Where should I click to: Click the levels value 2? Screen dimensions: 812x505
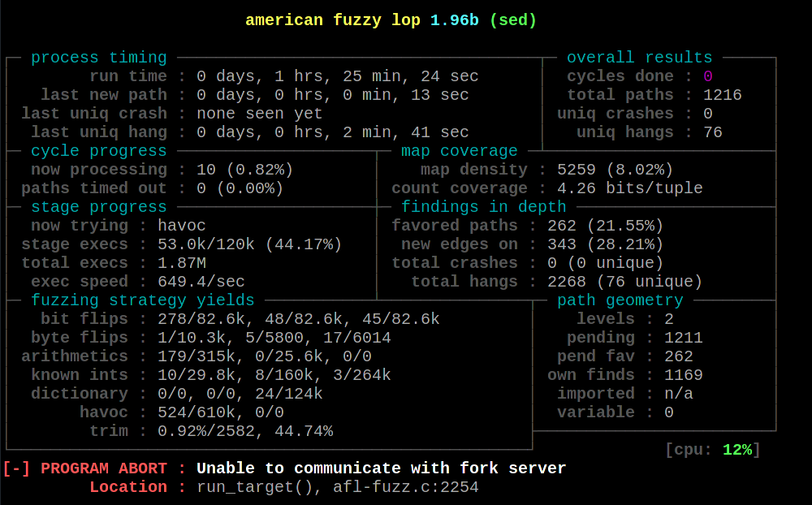[x=669, y=318]
